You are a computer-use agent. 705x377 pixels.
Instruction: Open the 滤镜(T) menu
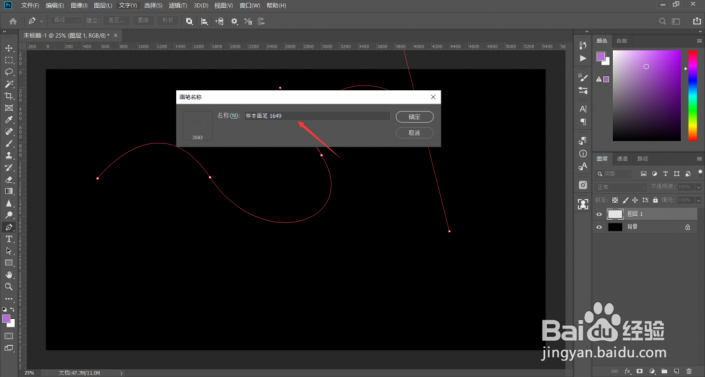178,5
